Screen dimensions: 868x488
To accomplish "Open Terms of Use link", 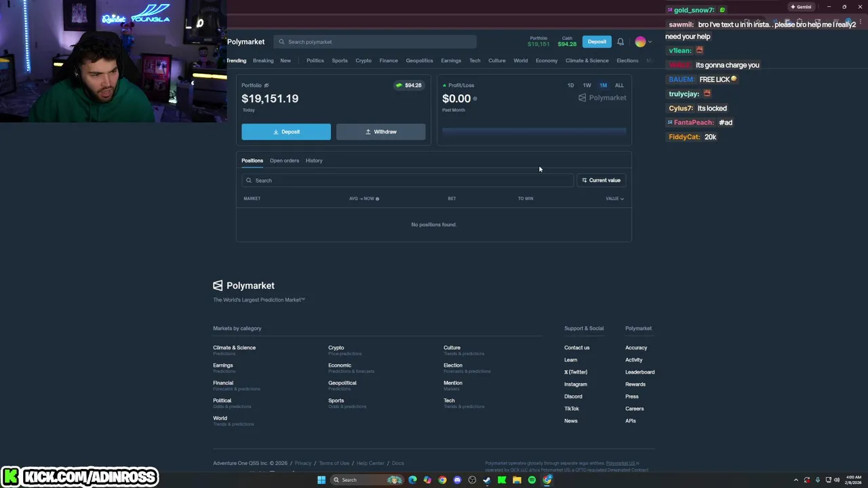I will (x=334, y=464).
